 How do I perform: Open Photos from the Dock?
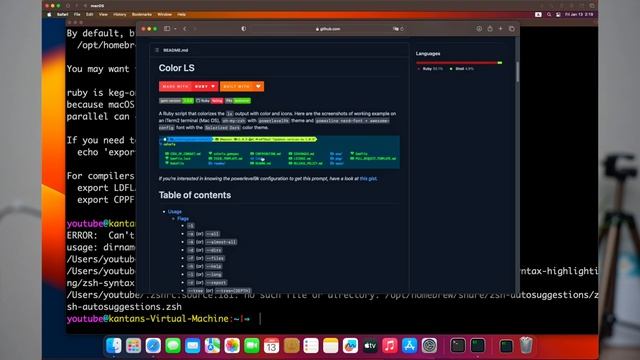click(x=232, y=346)
